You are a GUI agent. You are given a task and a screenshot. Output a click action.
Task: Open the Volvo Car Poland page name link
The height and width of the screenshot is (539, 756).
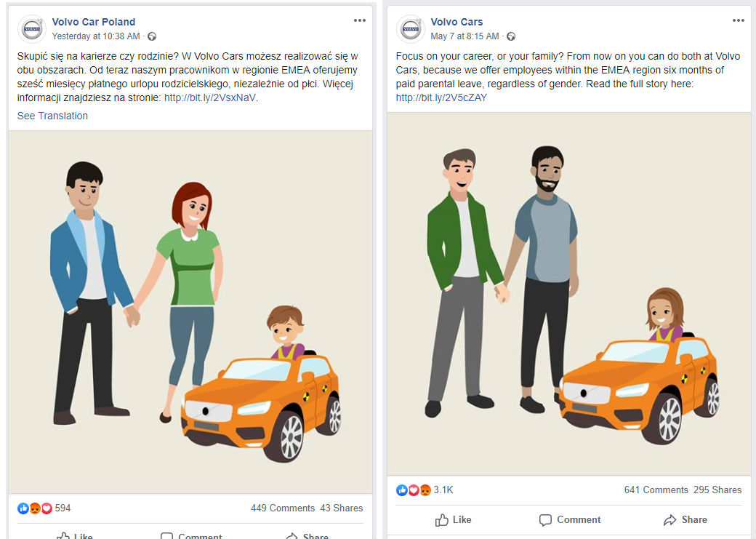tap(94, 22)
